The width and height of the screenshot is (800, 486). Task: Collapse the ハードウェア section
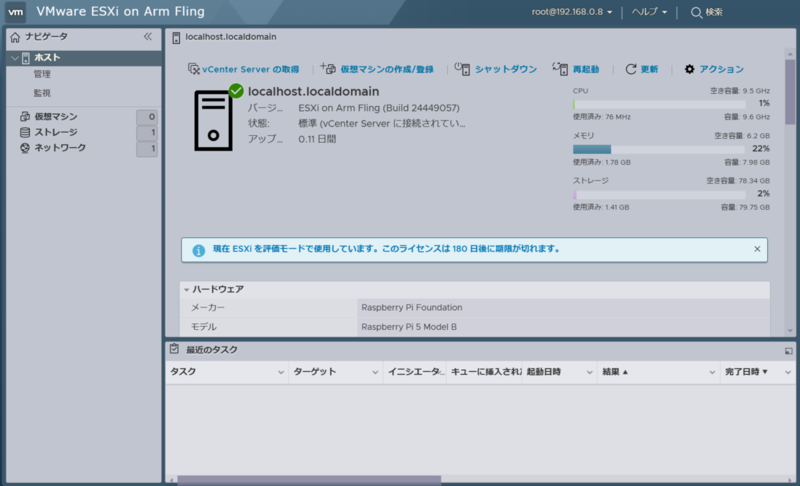186,289
